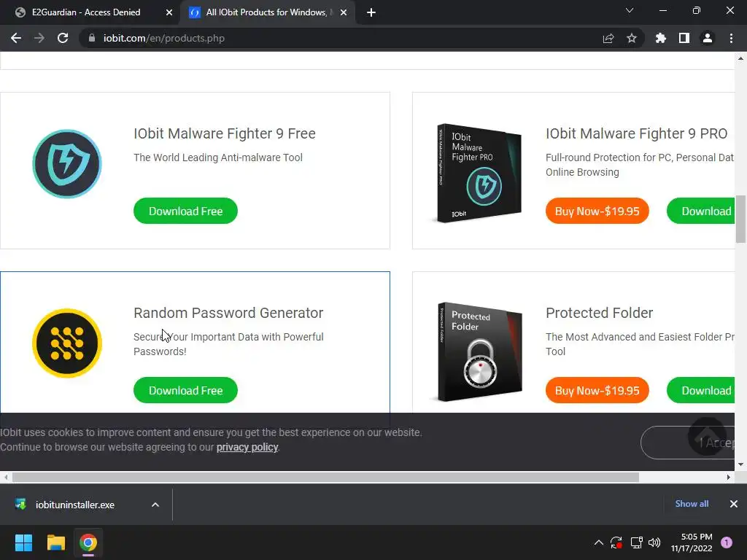Click the browser forward arrow
The height and width of the screenshot is (560, 747).
[x=39, y=38]
